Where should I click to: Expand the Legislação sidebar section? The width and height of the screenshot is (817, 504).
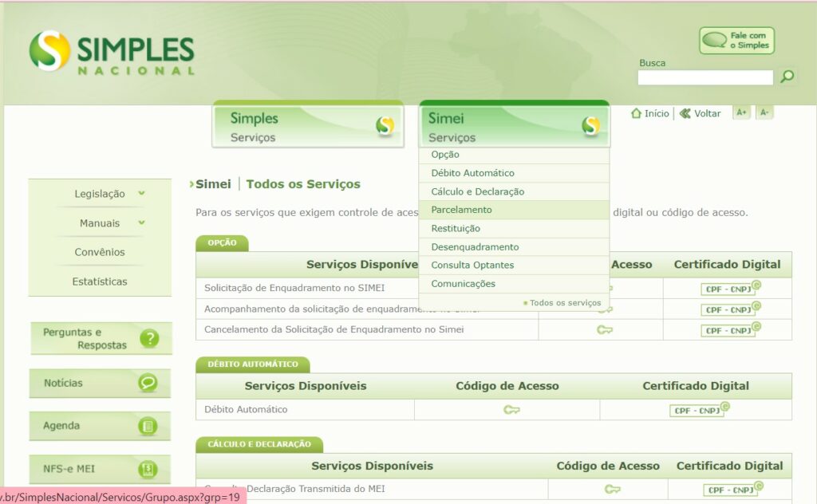(x=98, y=193)
